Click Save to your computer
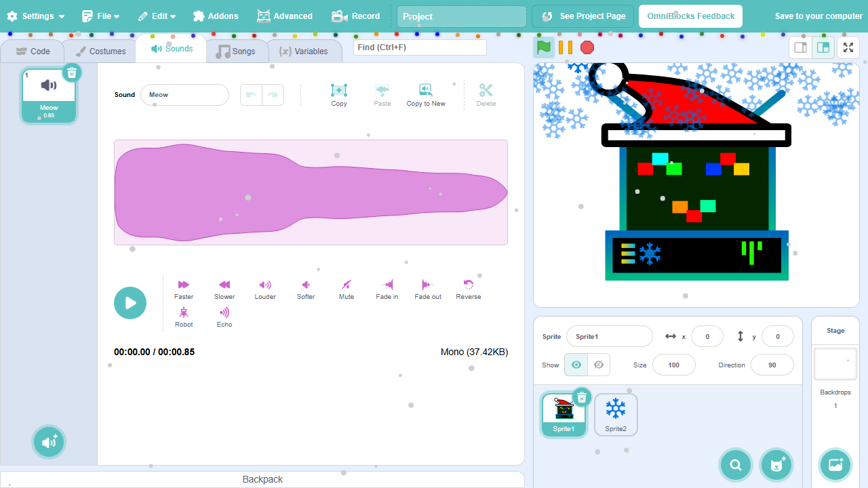The image size is (868, 488). [818, 16]
